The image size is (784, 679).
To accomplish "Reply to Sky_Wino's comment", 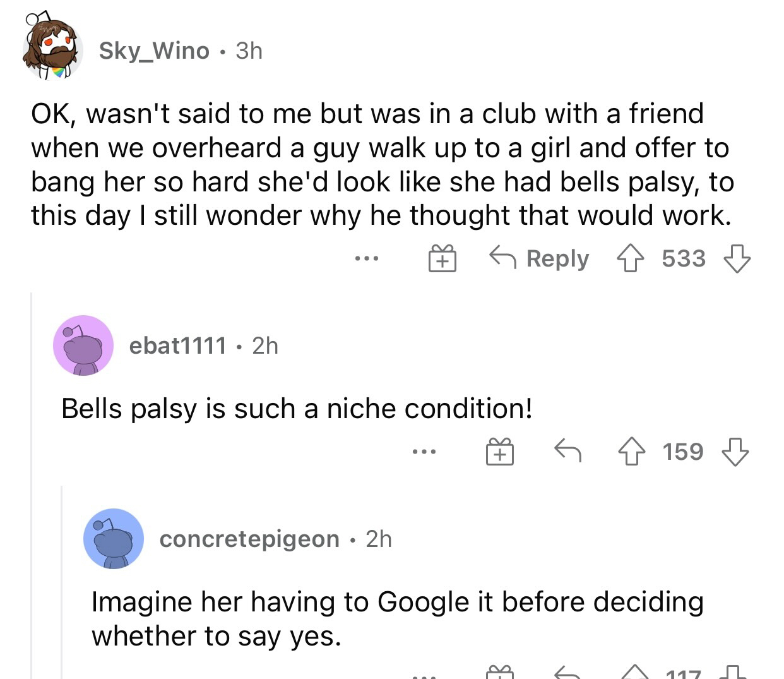I will click(540, 259).
